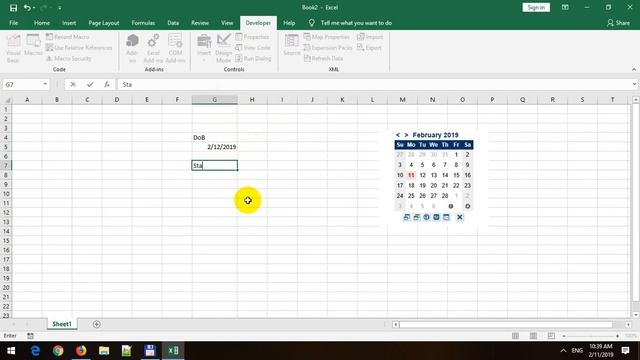Launch Microsoft Edge from the taskbar
Viewport: 640px width, 360px height.
click(x=36, y=351)
